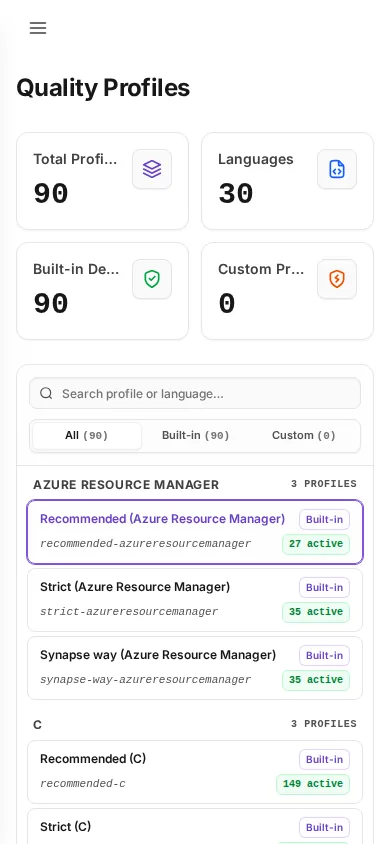
Task: Click Built-in badge on Synapse way row
Action: [x=324, y=655]
